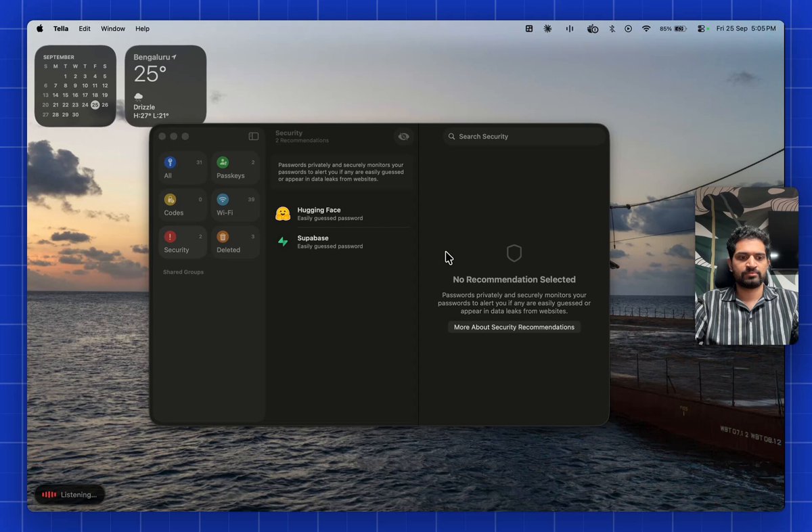Open the Tella menu

[61, 28]
